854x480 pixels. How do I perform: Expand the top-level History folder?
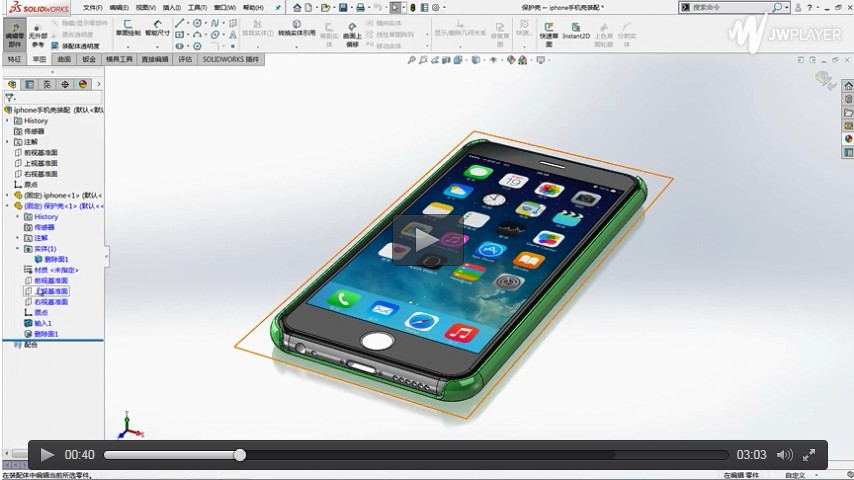[x=7, y=121]
